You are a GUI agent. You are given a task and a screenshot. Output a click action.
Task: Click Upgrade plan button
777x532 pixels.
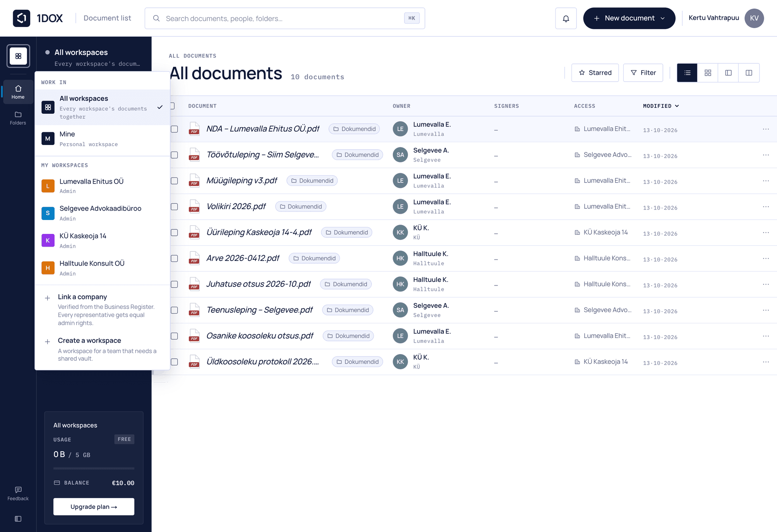point(94,506)
